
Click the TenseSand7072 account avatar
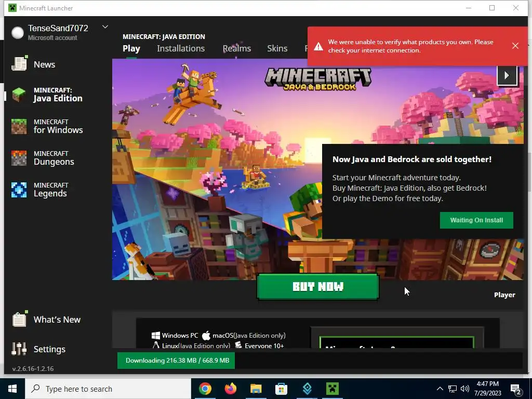17,33
